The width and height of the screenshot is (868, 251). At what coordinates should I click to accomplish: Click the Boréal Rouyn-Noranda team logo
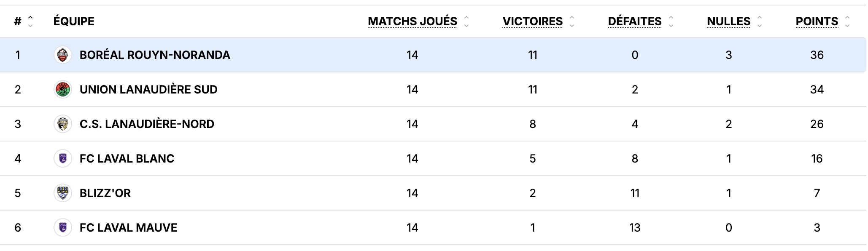[62, 55]
